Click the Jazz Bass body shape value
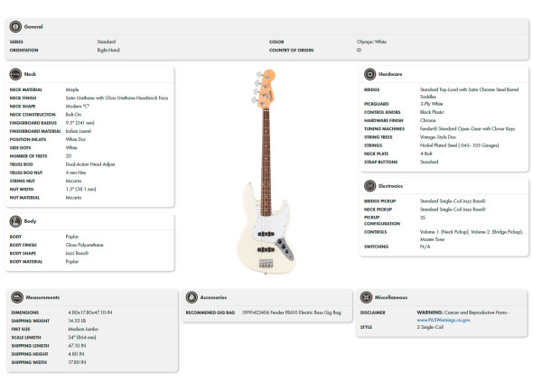 tap(77, 253)
